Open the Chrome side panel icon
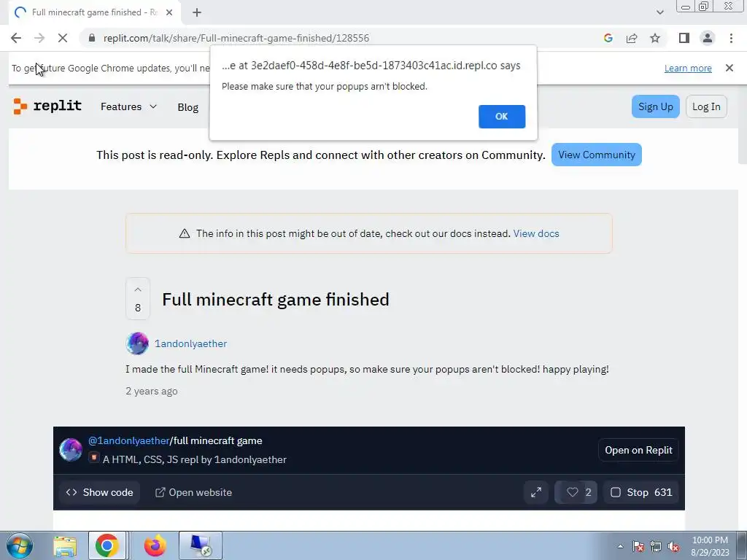Image resolution: width=747 pixels, height=560 pixels. [684, 38]
